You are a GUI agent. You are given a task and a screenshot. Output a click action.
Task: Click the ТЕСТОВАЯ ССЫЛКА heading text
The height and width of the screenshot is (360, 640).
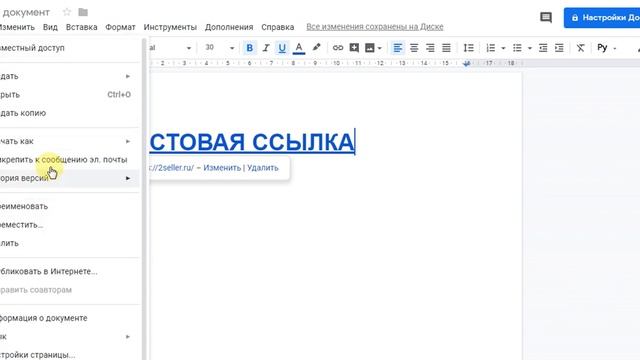pos(251,142)
